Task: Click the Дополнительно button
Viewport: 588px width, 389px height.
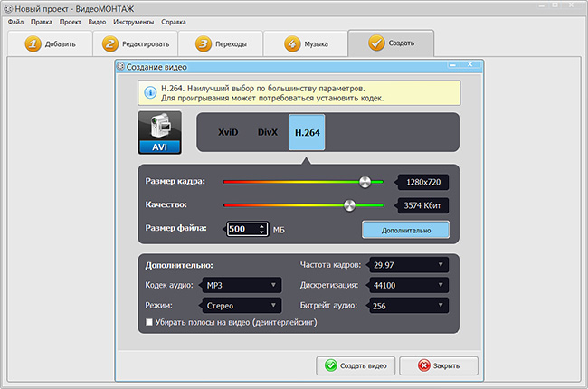Action: 406,230
